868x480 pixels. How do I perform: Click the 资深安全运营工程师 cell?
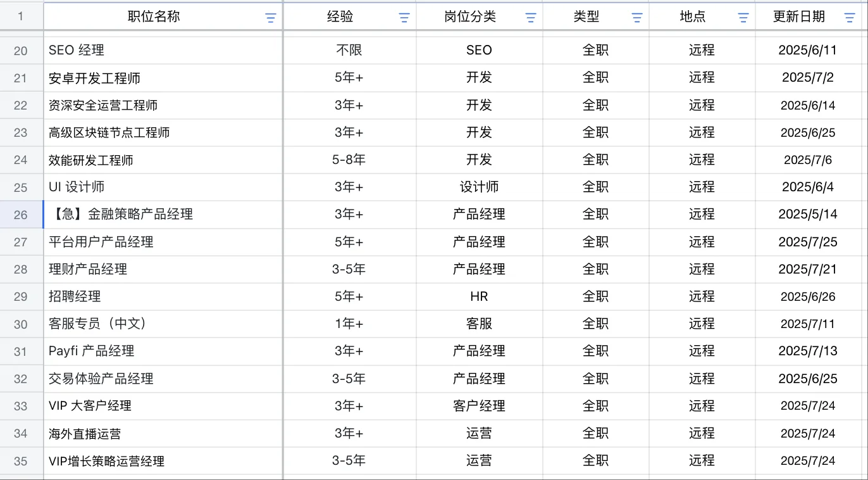click(163, 105)
